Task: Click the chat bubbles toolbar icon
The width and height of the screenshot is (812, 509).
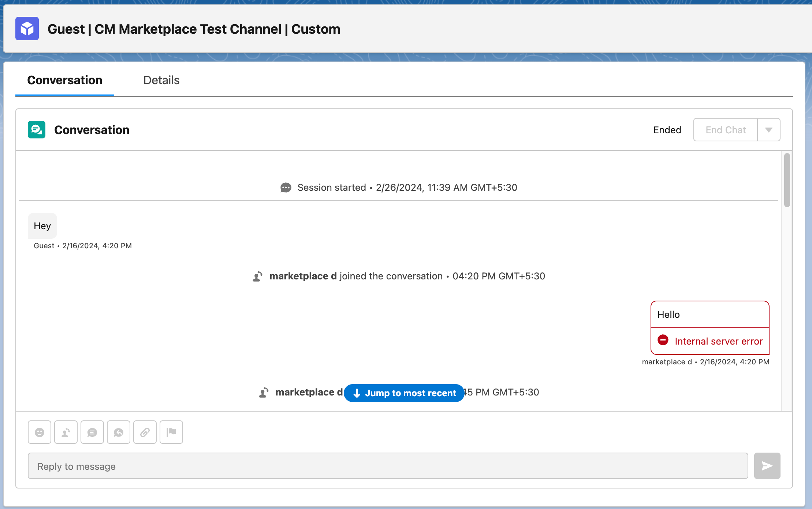Action: coord(119,432)
